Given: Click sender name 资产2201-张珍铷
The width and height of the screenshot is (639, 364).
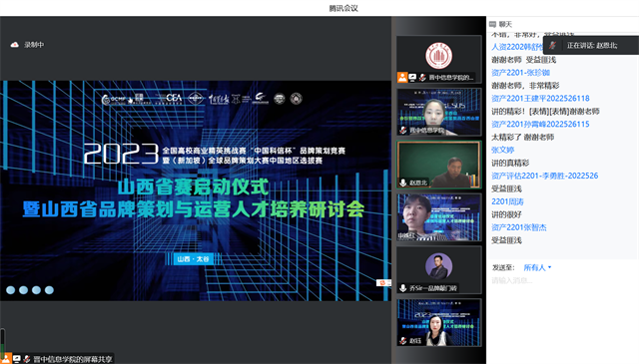Looking at the screenshot, I should pos(520,73).
